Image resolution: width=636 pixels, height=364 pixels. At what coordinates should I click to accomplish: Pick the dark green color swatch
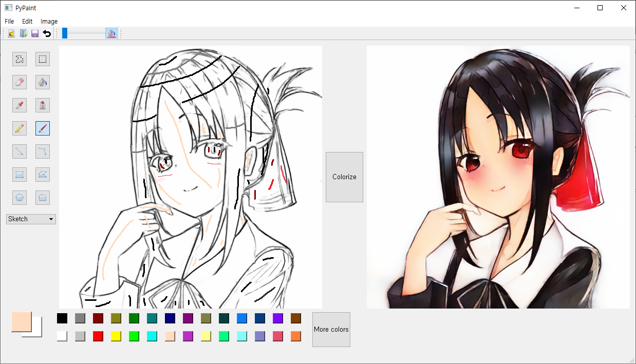click(134, 318)
